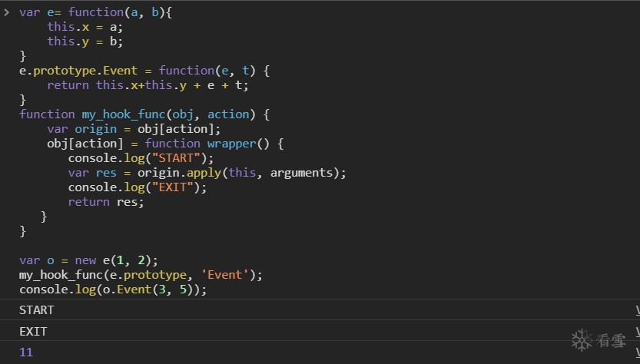Click the line 'var e= function(a, b){'

(x=95, y=12)
